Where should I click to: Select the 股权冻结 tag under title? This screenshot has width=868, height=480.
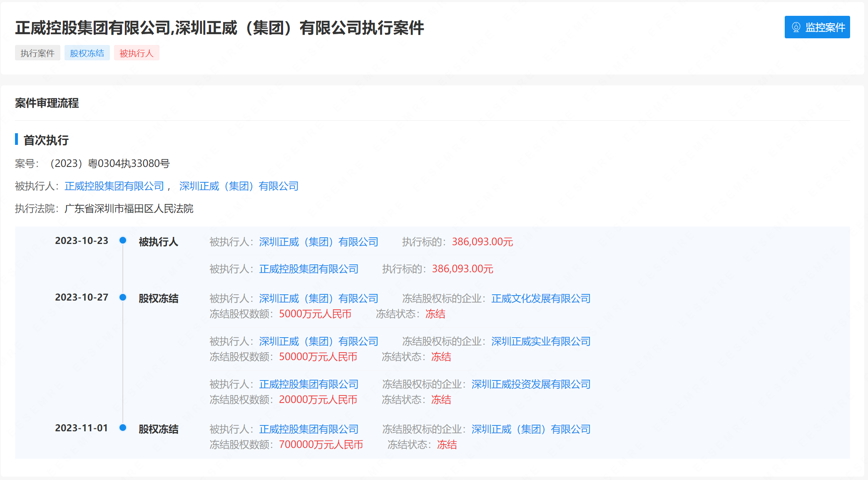87,53
